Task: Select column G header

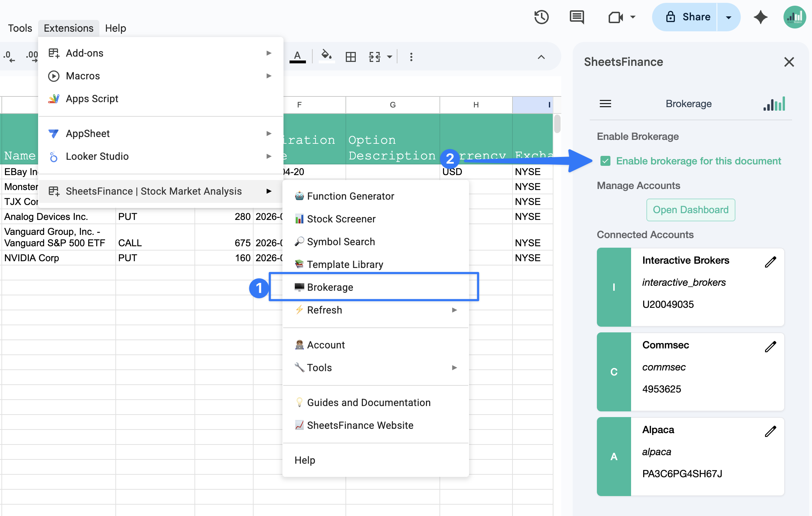Action: pyautogui.click(x=393, y=105)
